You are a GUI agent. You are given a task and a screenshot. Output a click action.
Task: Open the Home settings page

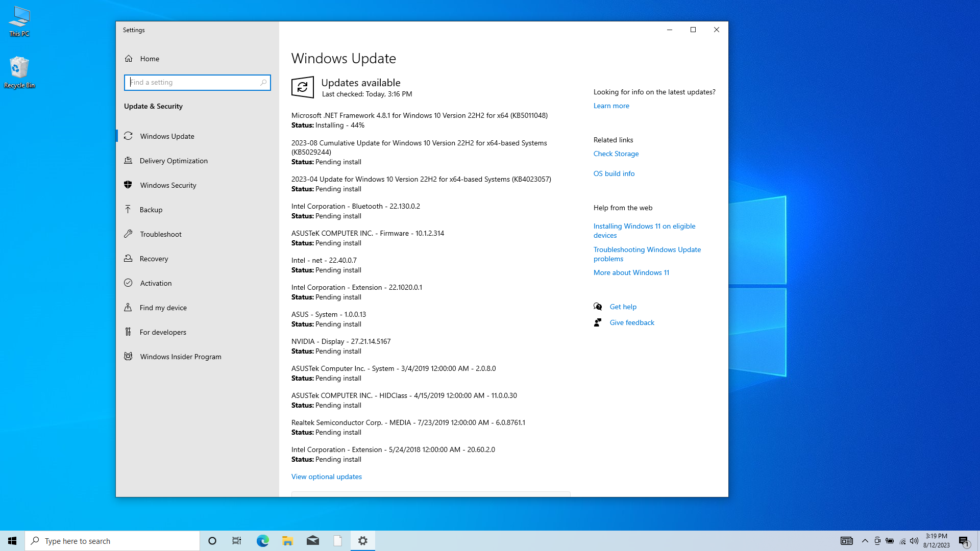click(150, 59)
